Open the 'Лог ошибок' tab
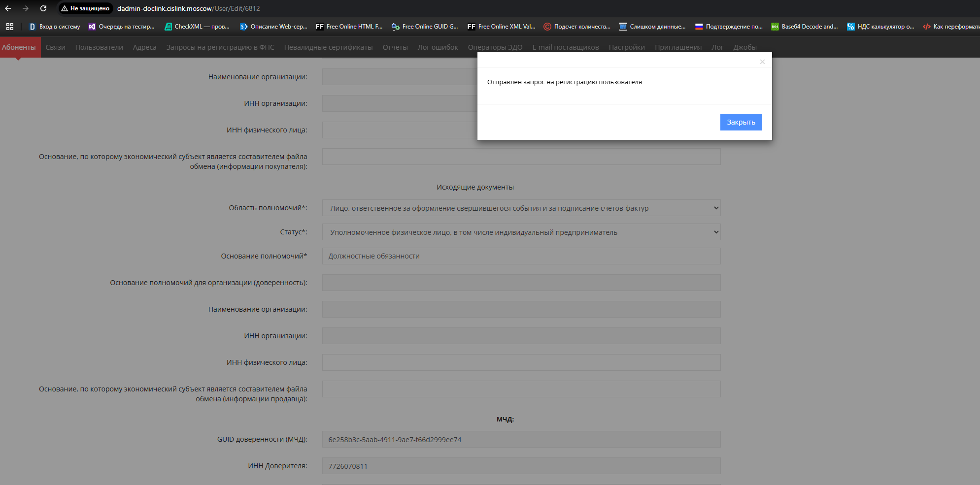This screenshot has height=485, width=980. tap(438, 47)
